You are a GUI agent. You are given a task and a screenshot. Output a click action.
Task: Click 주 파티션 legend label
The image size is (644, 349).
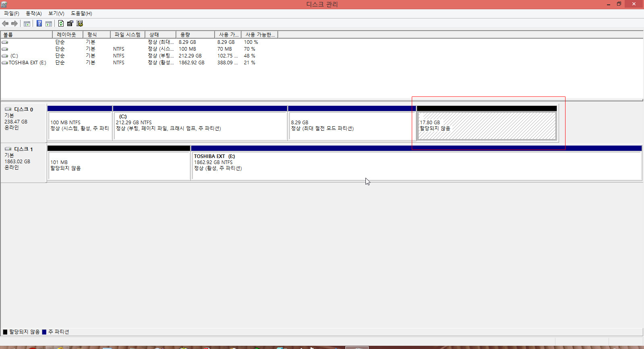coord(59,332)
